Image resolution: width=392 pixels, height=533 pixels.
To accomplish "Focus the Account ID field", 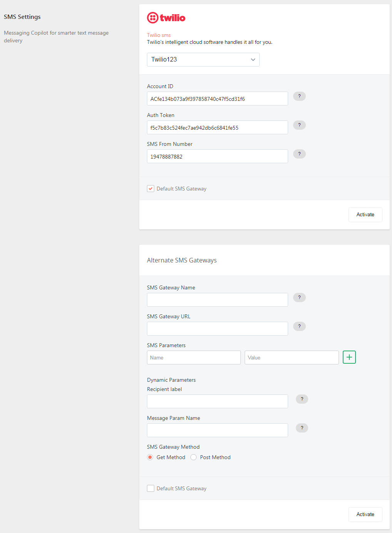I will [x=217, y=99].
